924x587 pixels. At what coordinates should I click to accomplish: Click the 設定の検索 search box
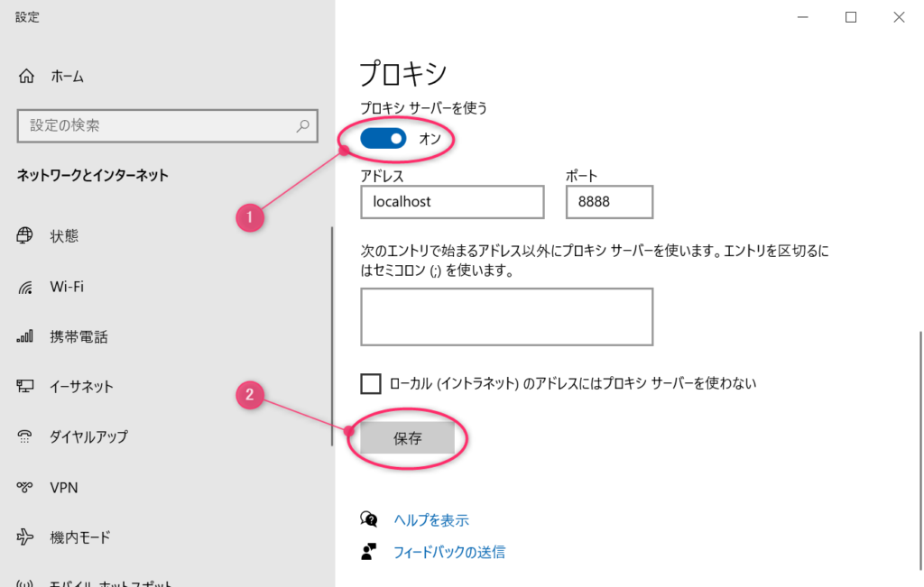tap(167, 125)
